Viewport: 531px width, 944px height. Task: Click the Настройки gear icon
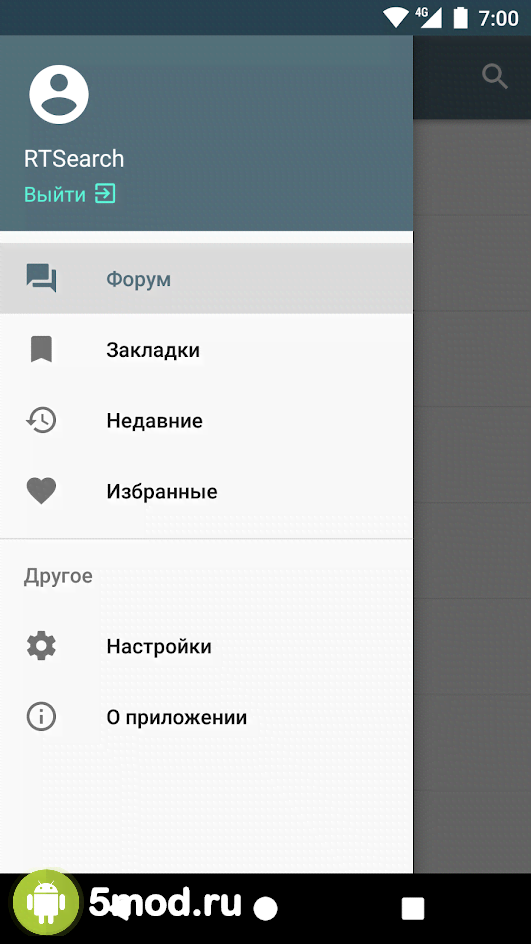tap(42, 646)
